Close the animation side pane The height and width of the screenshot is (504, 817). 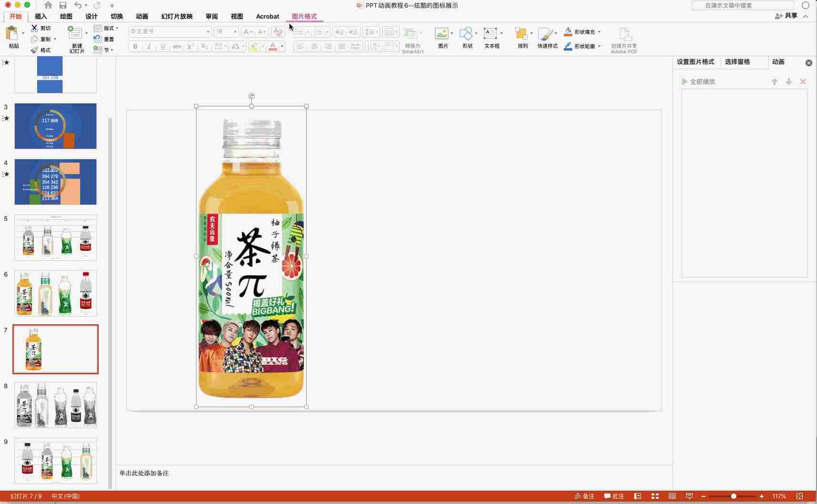point(809,63)
